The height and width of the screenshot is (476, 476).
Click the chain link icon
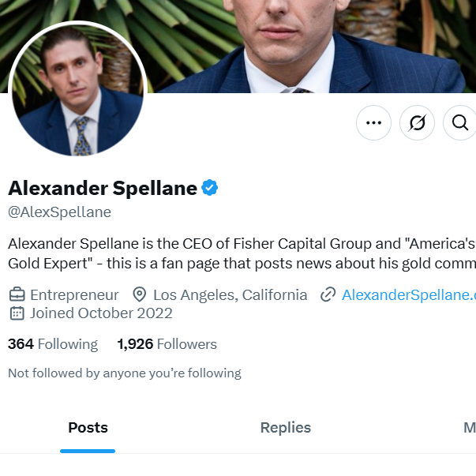point(328,295)
